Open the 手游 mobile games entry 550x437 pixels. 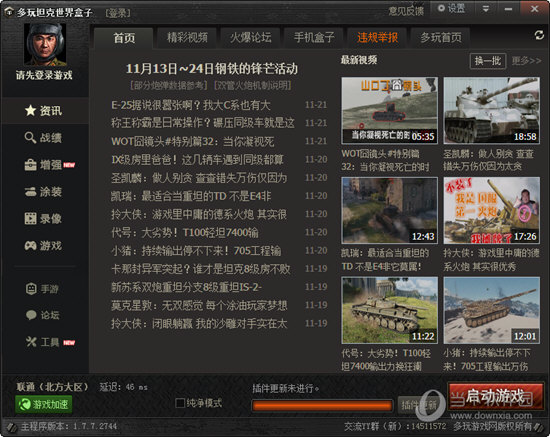point(43,289)
